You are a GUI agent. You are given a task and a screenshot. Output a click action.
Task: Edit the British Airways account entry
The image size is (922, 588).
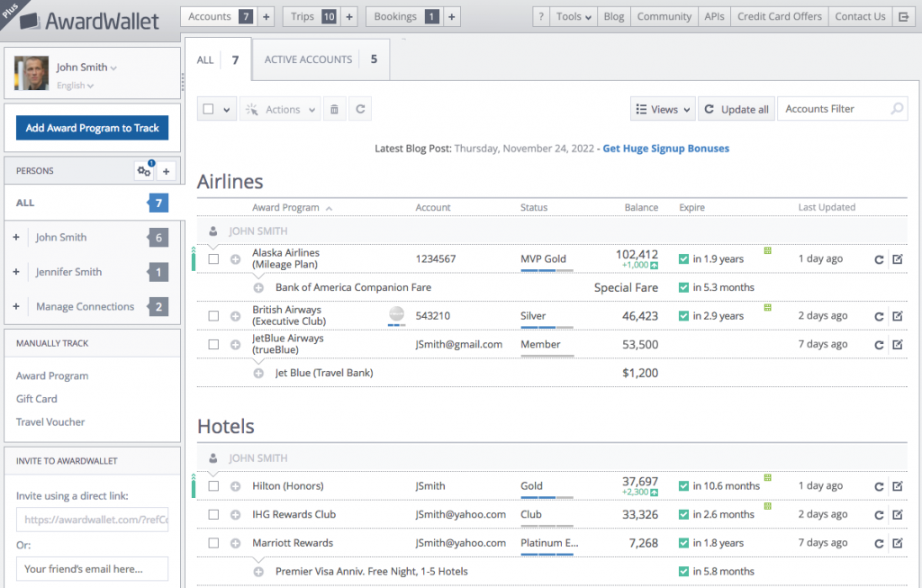point(897,316)
